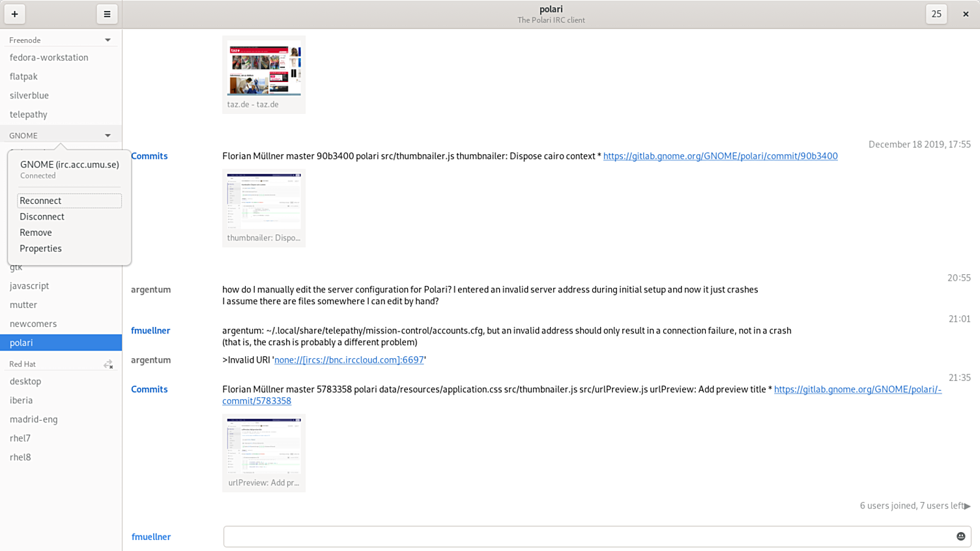The image size is (980, 551).
Task: Choose Disconnect in the GNOME popover
Action: click(42, 216)
